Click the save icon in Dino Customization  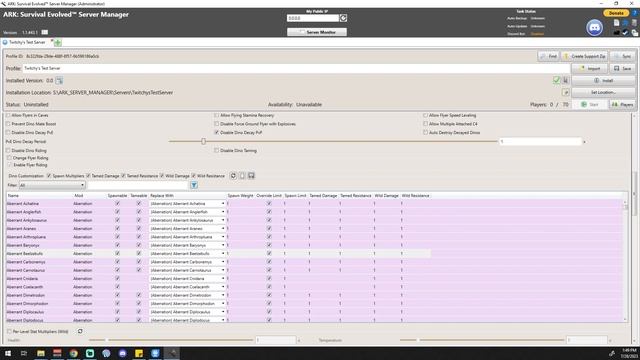point(251,176)
